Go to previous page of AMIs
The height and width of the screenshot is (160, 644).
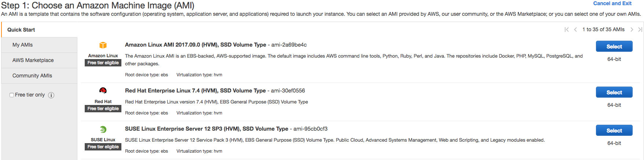(x=575, y=30)
